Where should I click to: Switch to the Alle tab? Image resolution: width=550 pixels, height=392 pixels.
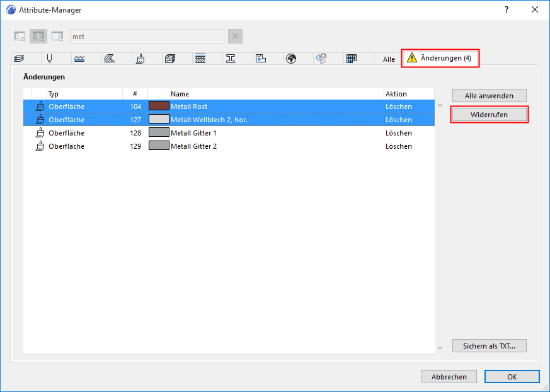pos(389,59)
